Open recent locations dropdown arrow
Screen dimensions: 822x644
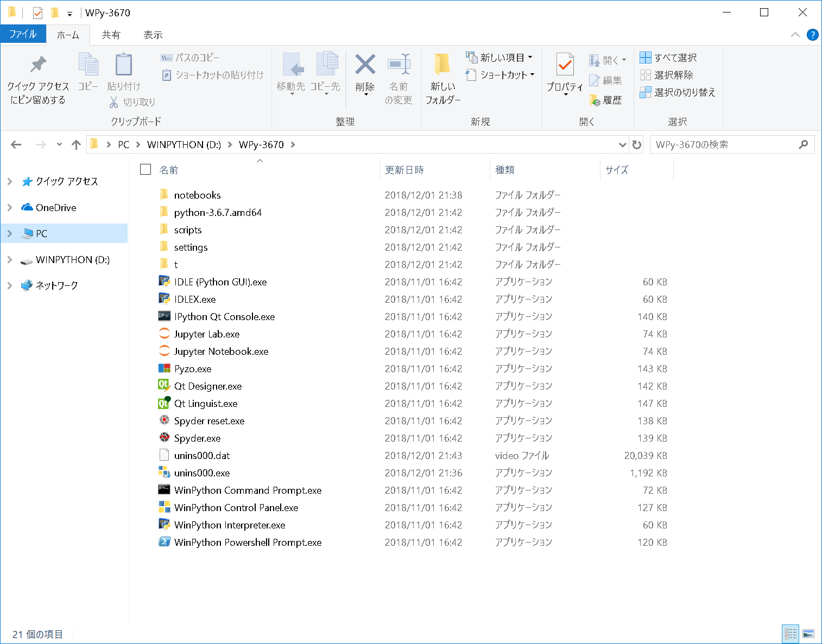[x=59, y=144]
